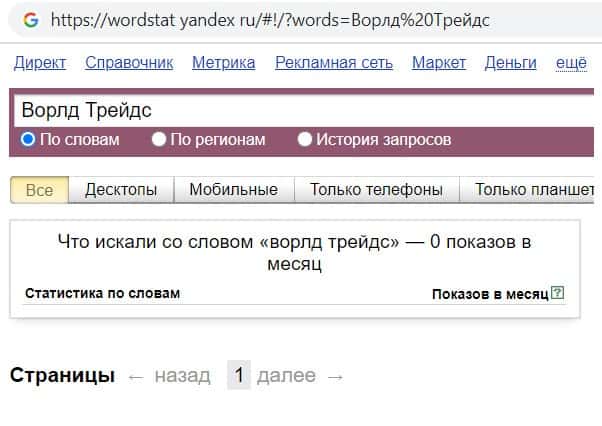
Task: Switch to the Только телефоны tab
Action: pos(377,190)
